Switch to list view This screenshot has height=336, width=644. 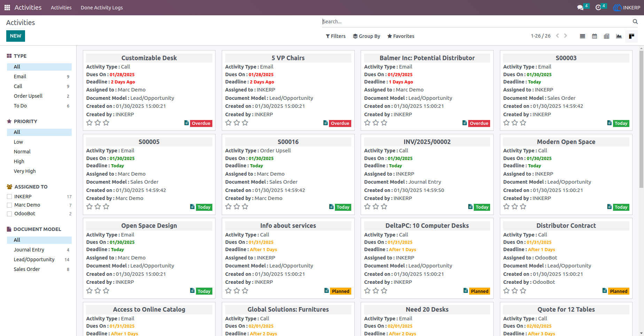click(582, 36)
